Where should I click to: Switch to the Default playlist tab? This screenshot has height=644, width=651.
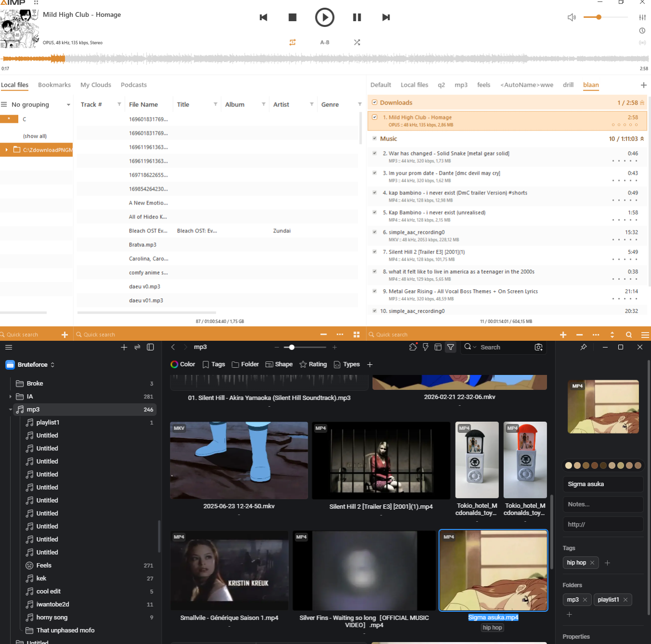380,85
